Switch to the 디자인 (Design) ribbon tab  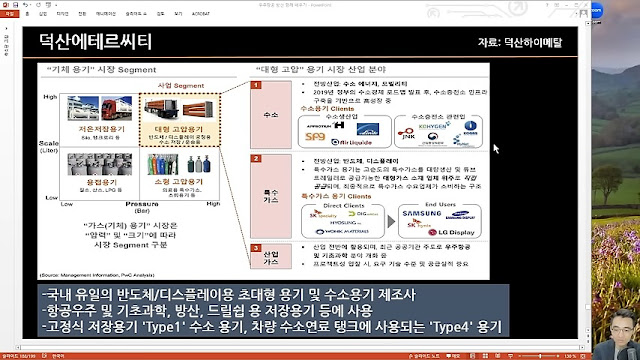(62, 13)
